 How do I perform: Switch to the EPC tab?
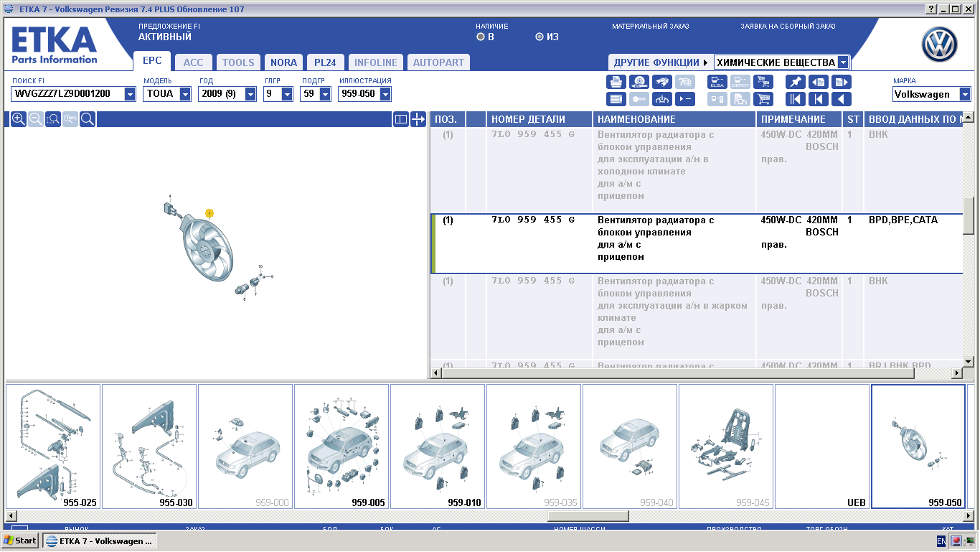click(152, 61)
